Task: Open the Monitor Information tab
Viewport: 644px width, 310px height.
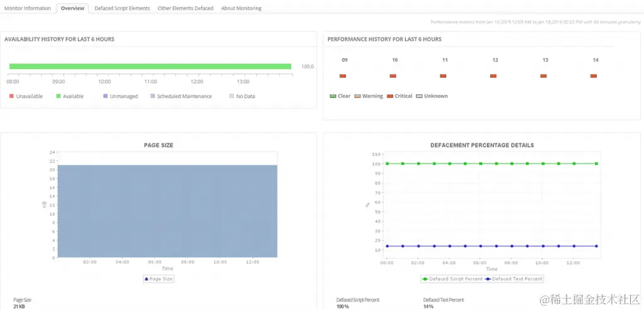Action: (28, 8)
